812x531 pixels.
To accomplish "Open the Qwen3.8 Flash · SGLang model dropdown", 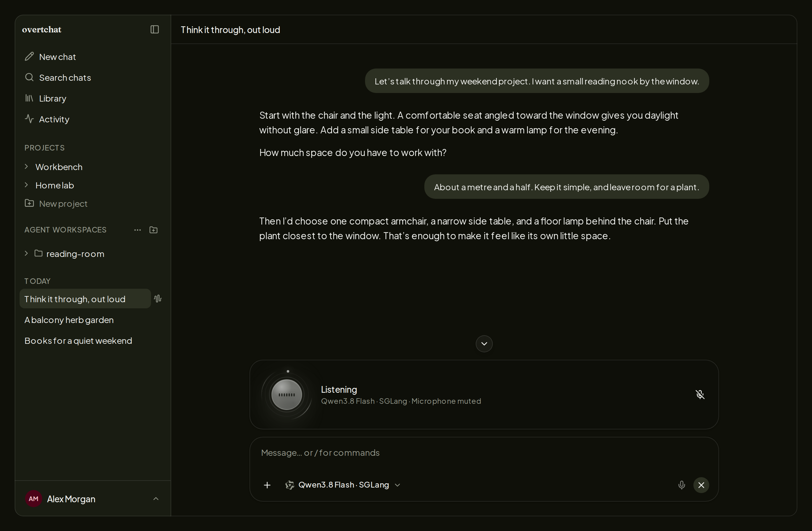I will point(342,485).
